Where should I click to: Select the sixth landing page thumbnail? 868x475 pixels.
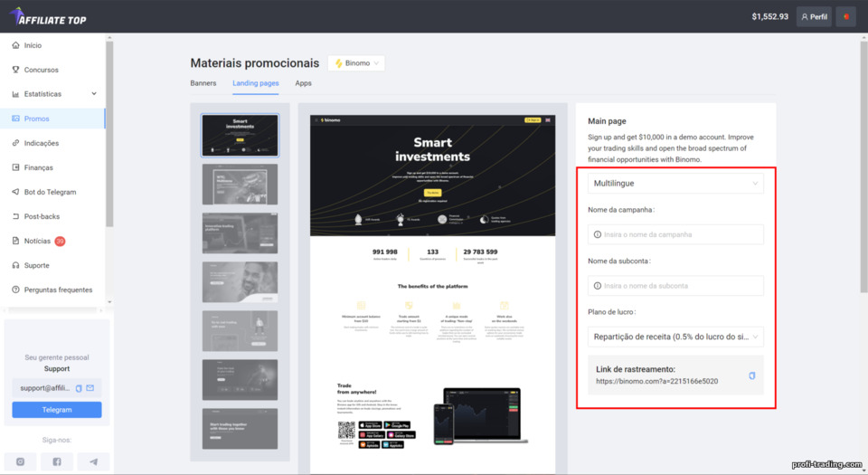point(241,380)
